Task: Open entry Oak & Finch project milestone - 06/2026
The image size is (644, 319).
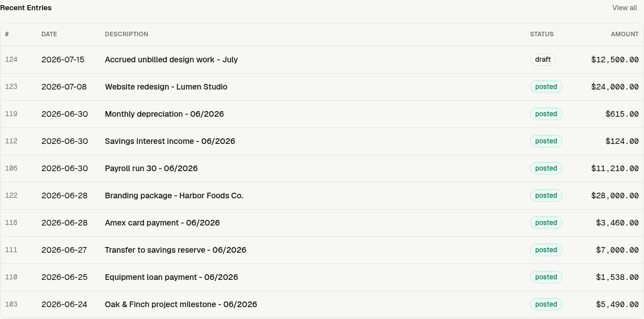Action: [x=181, y=304]
